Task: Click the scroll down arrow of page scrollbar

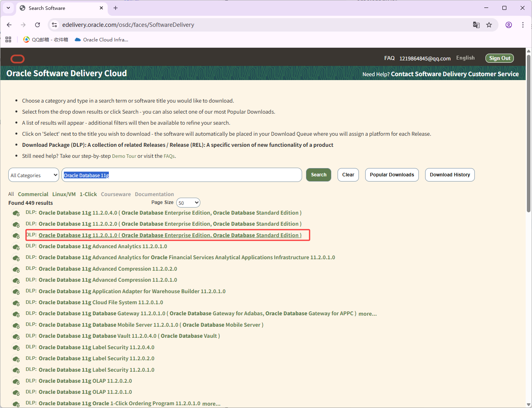Action: click(529, 404)
